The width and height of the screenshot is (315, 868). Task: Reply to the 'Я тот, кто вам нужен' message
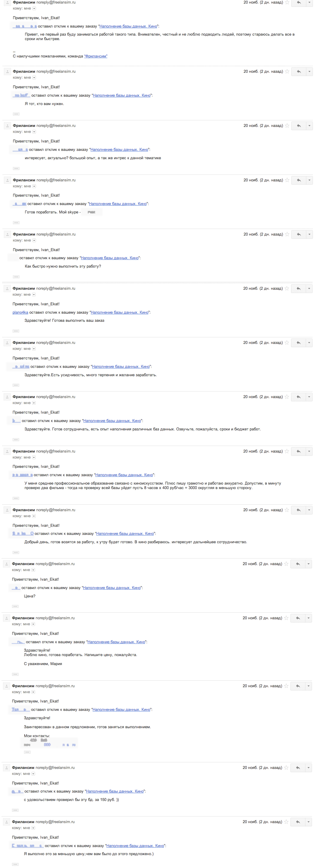point(299,72)
